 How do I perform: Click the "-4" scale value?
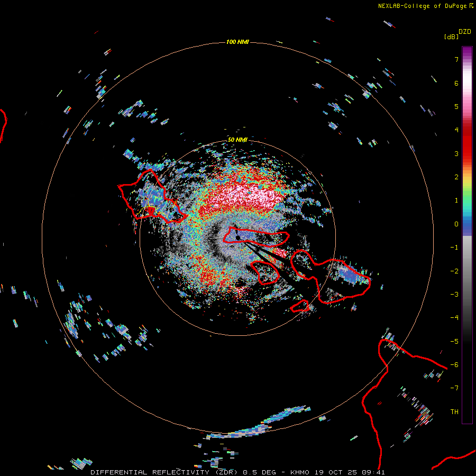click(x=454, y=318)
